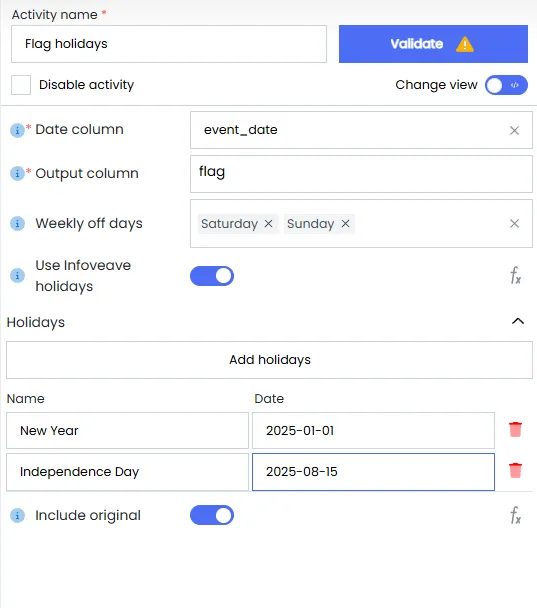Click the Date column info icon
537x608 pixels.
click(17, 130)
